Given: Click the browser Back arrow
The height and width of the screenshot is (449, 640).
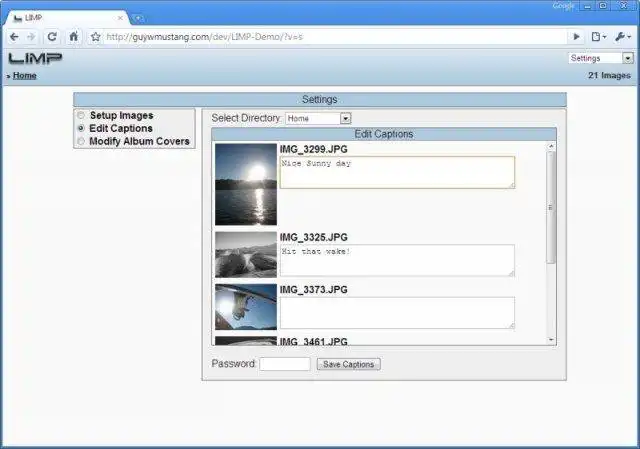Looking at the screenshot, I should point(14,37).
